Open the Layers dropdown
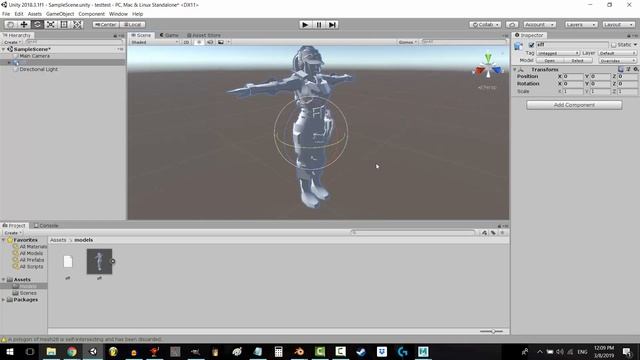 tap(581, 24)
